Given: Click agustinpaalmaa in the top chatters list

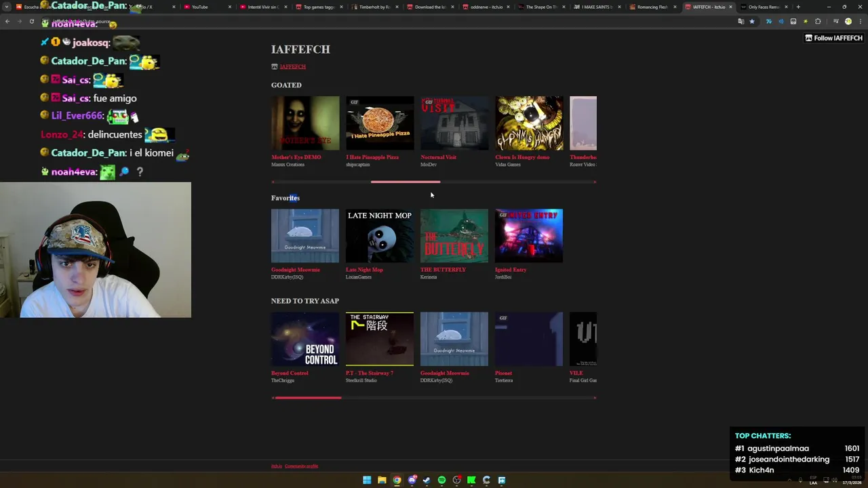Looking at the screenshot, I should pos(778,448).
